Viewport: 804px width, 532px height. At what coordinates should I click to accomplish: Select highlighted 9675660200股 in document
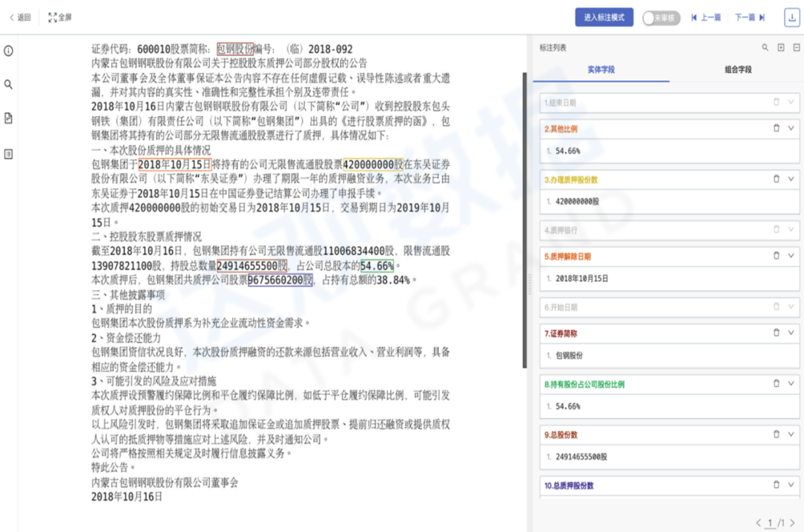(280, 280)
